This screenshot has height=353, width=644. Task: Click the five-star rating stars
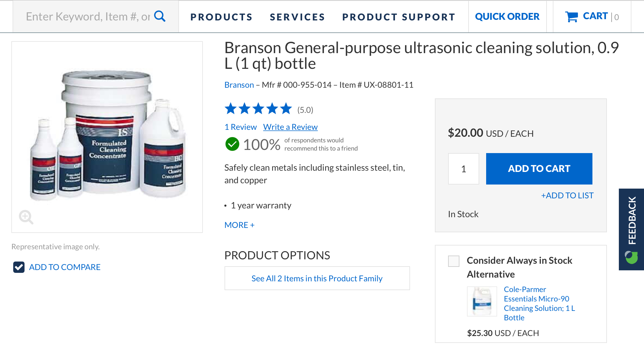pos(258,109)
